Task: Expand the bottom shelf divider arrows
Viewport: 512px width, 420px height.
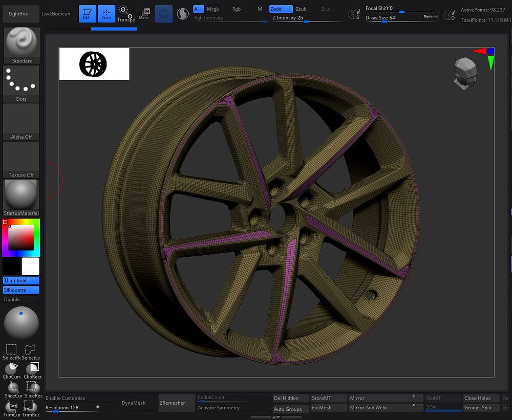Action: pyautogui.click(x=276, y=417)
